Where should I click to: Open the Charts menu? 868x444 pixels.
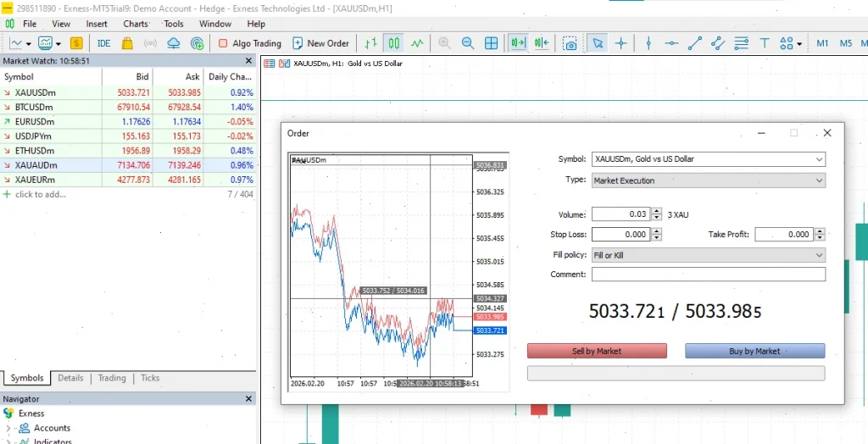(x=136, y=24)
